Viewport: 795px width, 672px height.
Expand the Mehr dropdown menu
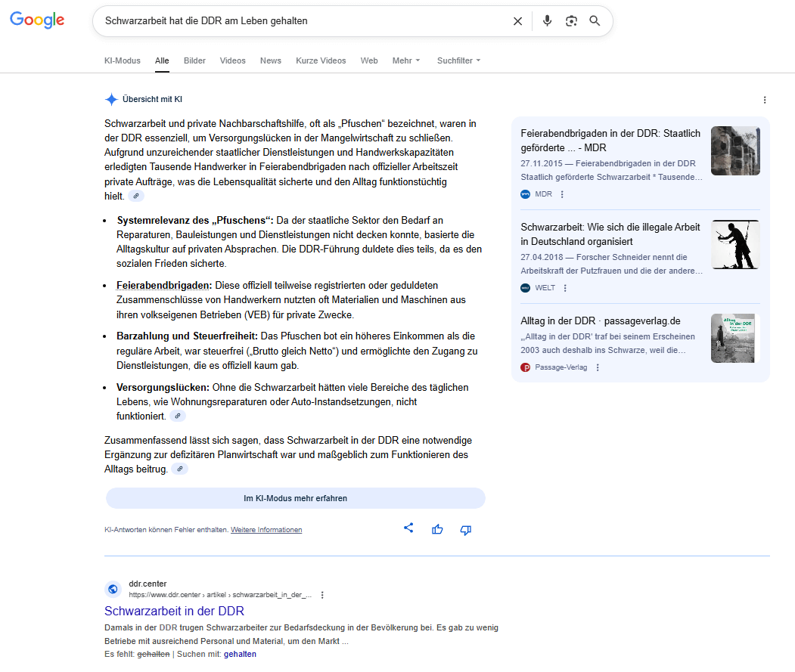(406, 60)
